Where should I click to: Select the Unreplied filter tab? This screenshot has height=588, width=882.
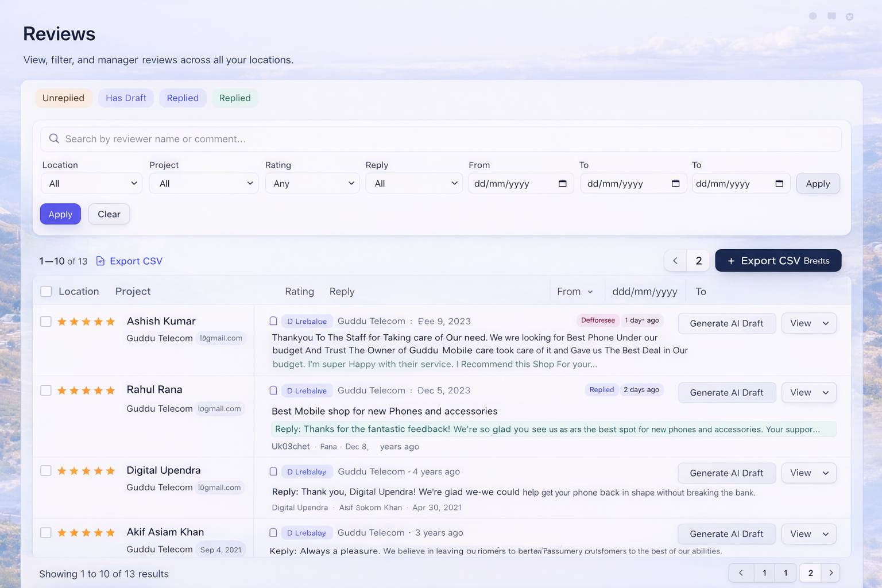[x=63, y=98]
